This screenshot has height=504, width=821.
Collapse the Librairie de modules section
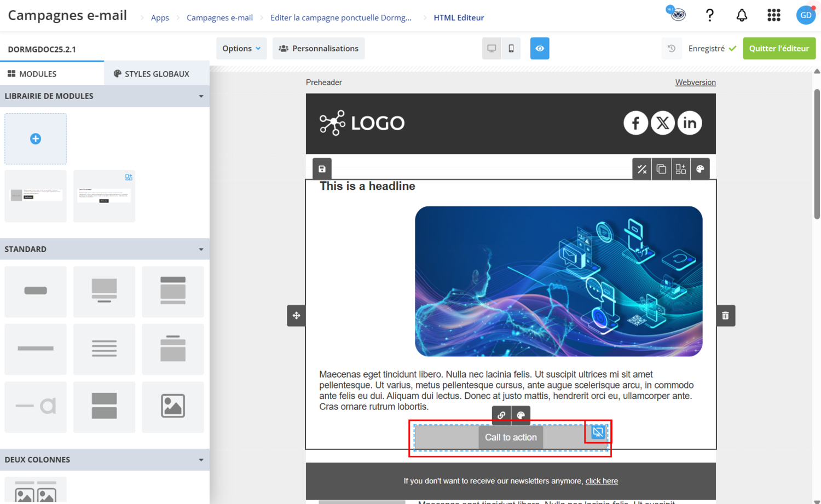[105, 96]
